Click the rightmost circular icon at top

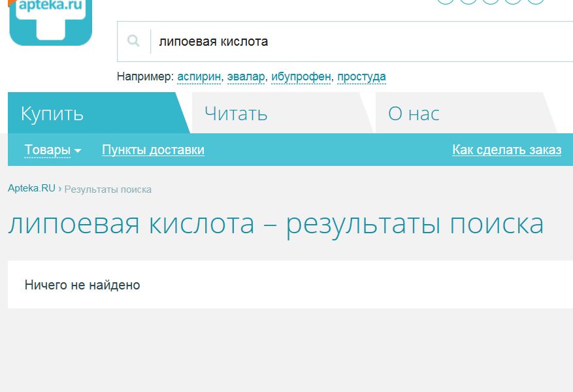[x=536, y=1]
